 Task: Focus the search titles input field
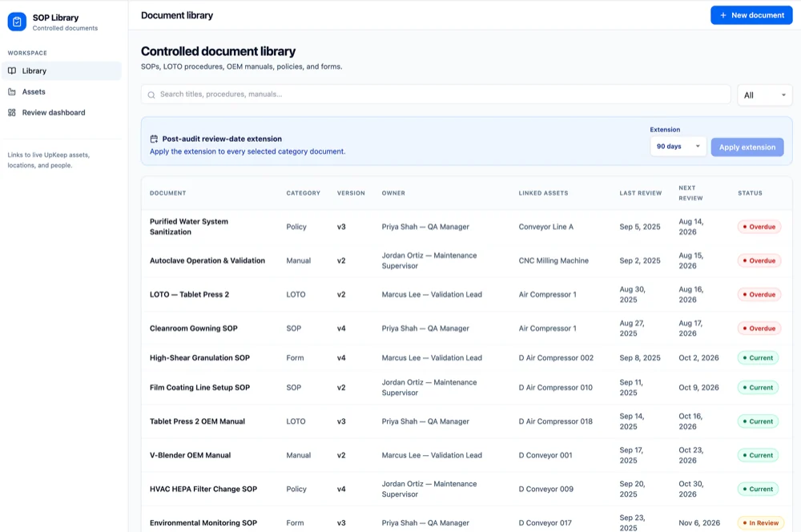click(x=436, y=95)
